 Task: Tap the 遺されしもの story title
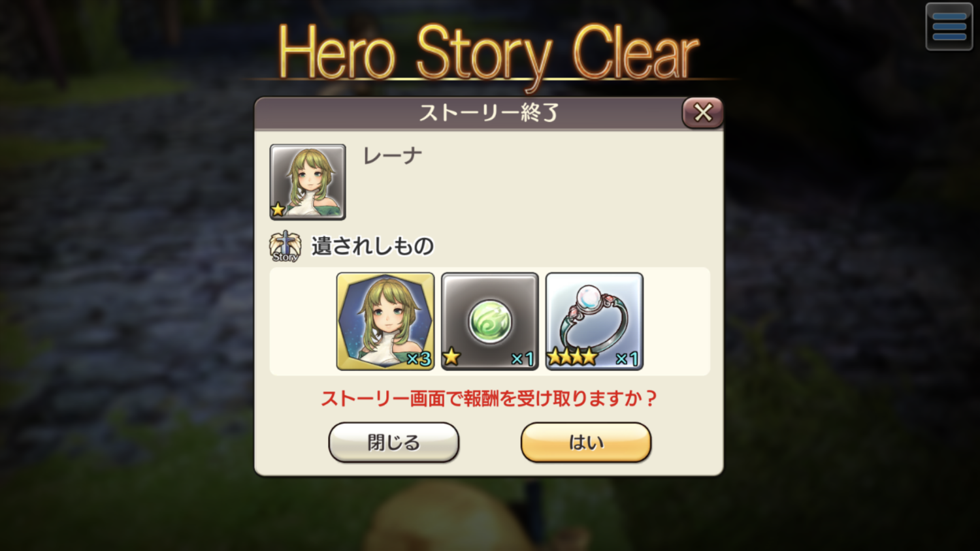372,246
